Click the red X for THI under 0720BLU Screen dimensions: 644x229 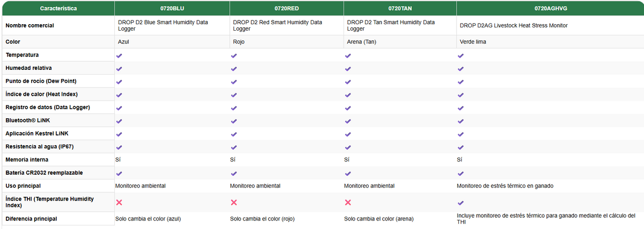point(119,202)
